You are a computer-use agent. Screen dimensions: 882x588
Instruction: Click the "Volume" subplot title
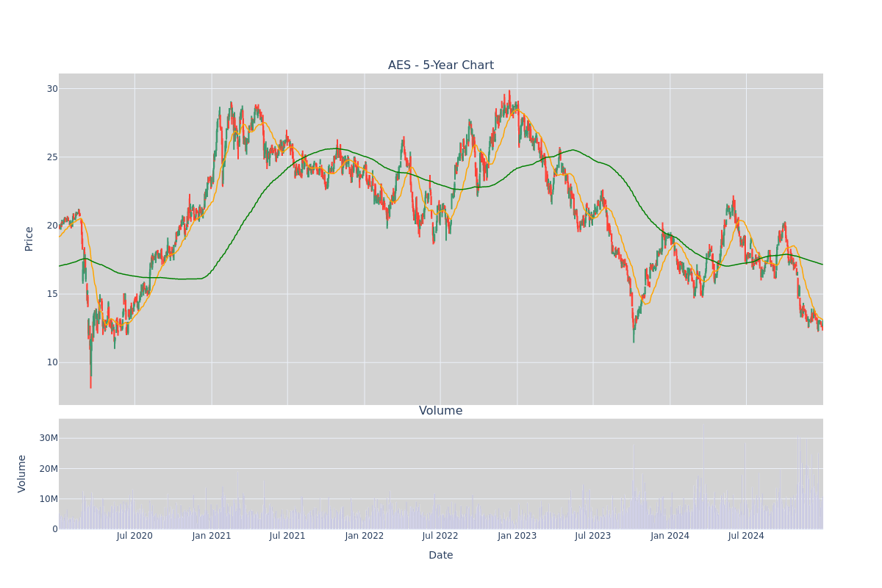pyautogui.click(x=441, y=411)
